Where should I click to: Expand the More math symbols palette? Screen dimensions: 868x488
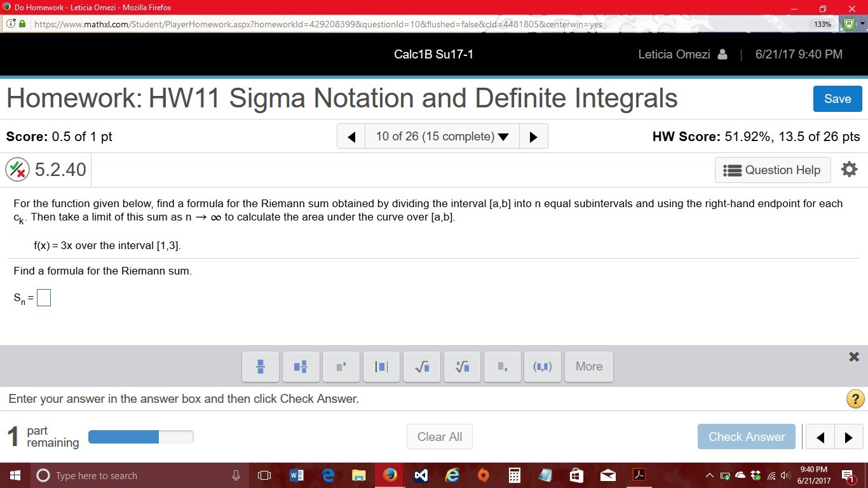tap(588, 367)
